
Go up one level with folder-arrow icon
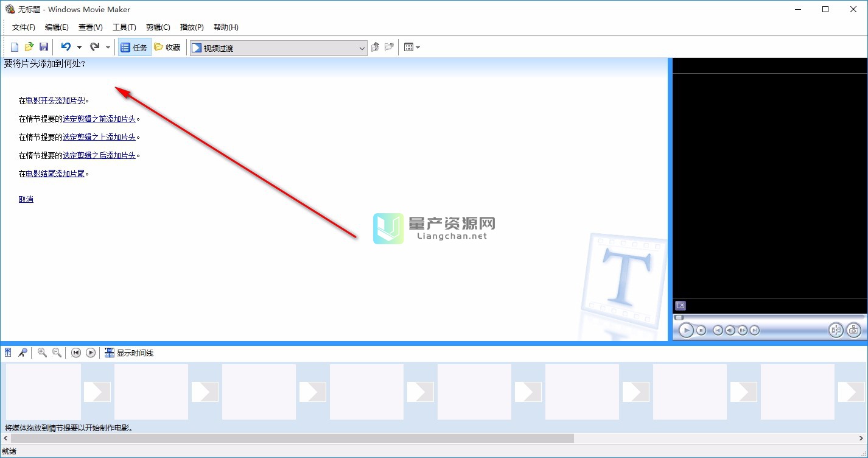click(375, 47)
